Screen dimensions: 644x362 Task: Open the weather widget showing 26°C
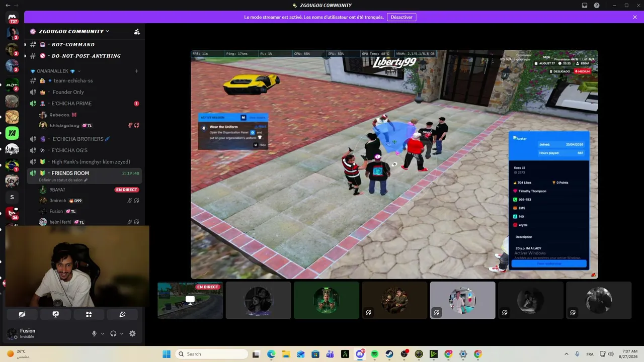tap(17, 354)
